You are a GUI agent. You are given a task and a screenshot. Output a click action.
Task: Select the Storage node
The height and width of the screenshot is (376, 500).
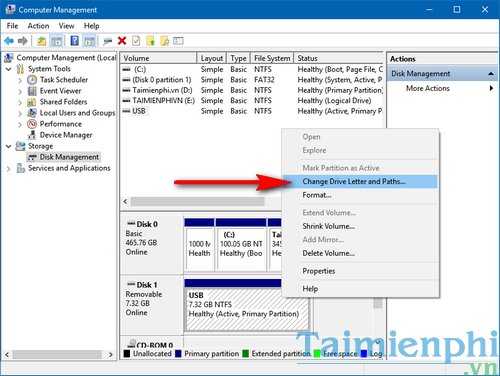[x=40, y=146]
